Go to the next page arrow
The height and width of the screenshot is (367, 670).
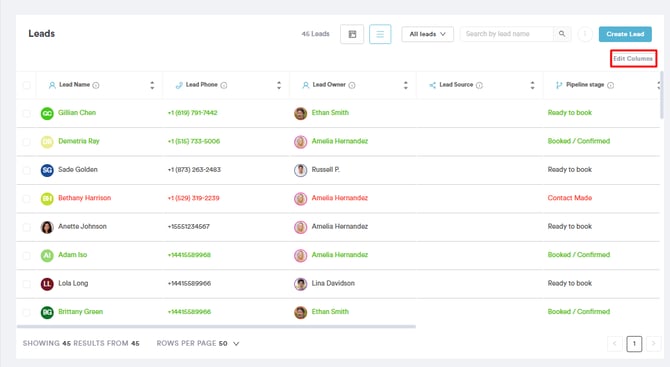pyautogui.click(x=653, y=344)
